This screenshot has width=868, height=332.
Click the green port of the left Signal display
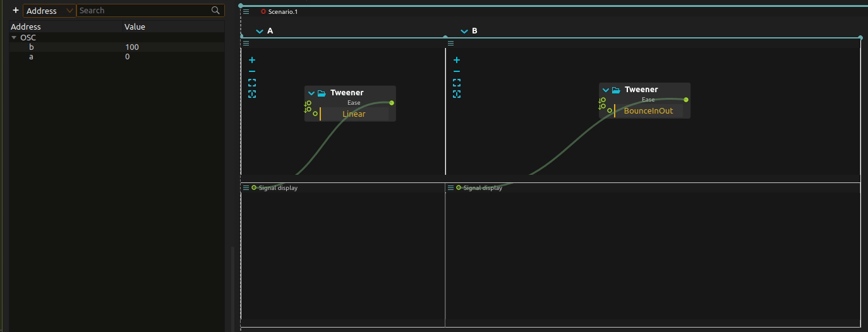click(x=254, y=188)
